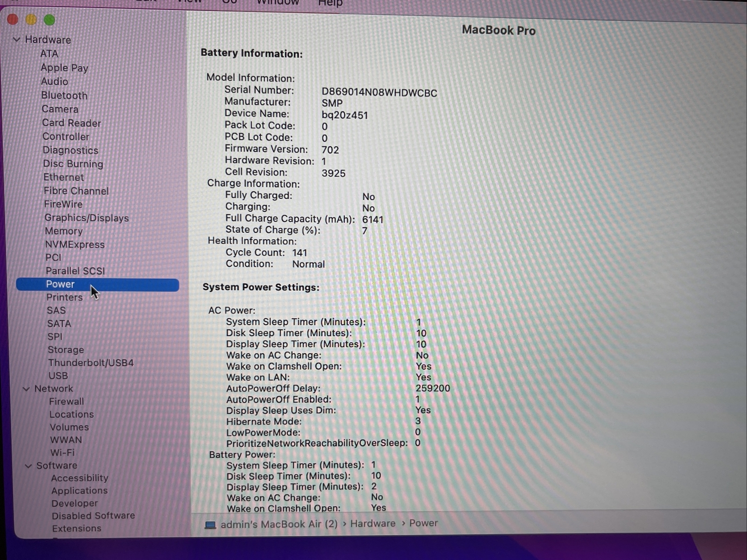
Task: Select Thunderbolt/USB4 in sidebar
Action: pos(91,363)
